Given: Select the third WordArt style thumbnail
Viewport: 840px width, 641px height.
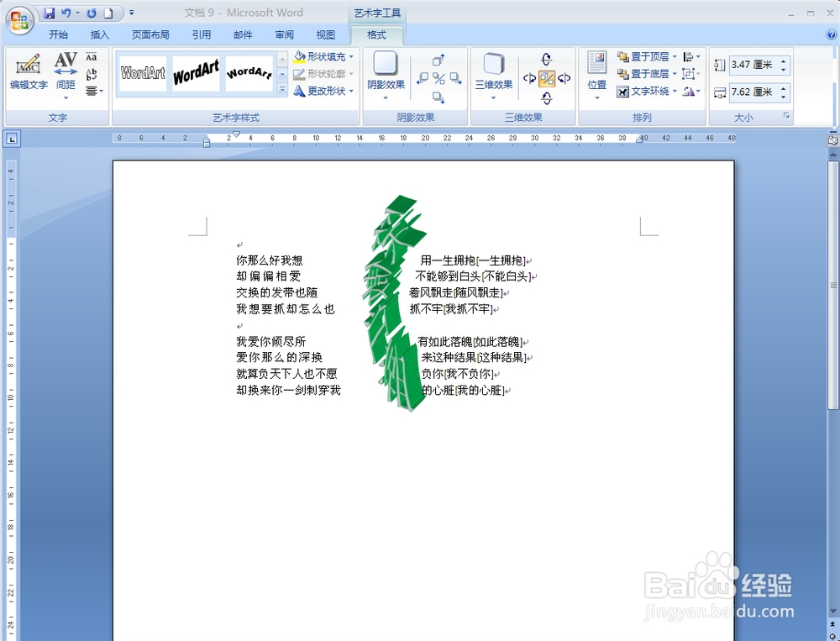Looking at the screenshot, I should 249,73.
